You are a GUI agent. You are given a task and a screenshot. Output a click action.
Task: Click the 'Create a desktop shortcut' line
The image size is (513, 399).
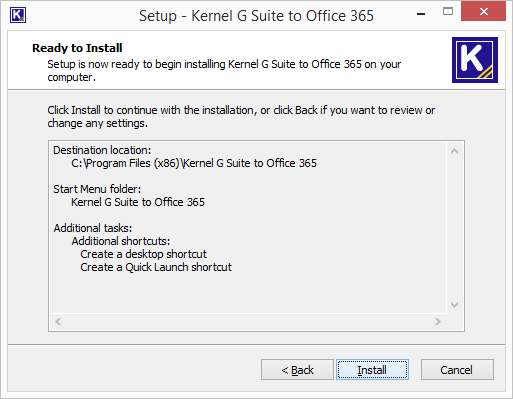(x=143, y=254)
